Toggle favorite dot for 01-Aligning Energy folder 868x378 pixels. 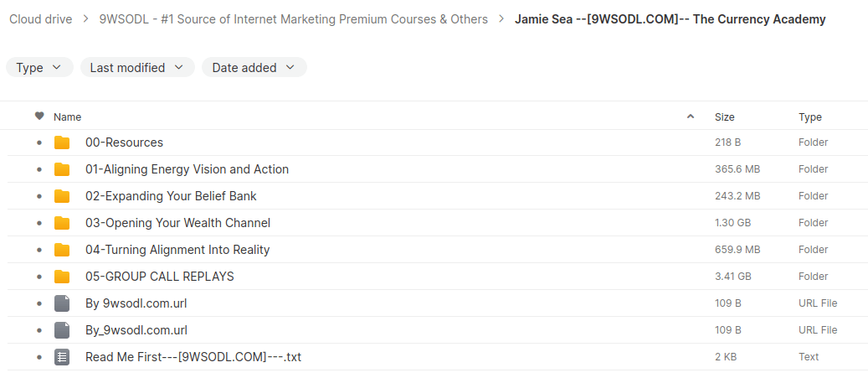tap(39, 169)
